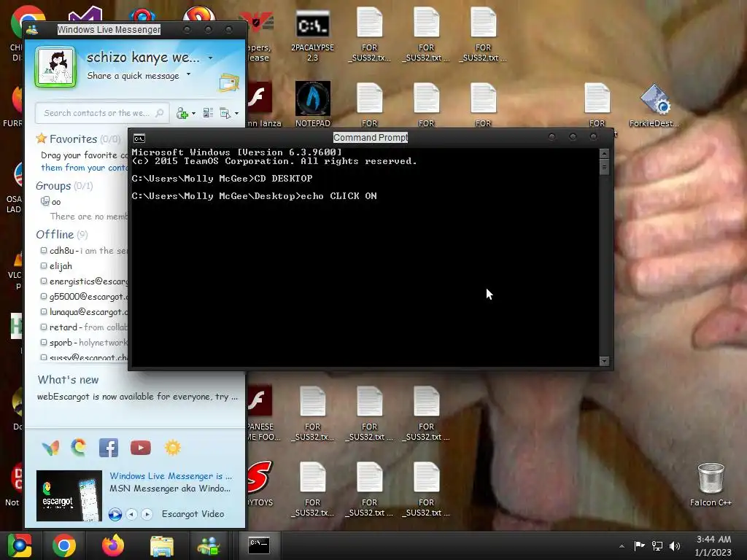Click the Escargot snail icon in Messenger
Viewport: 747px width, 560px height.
[79, 447]
